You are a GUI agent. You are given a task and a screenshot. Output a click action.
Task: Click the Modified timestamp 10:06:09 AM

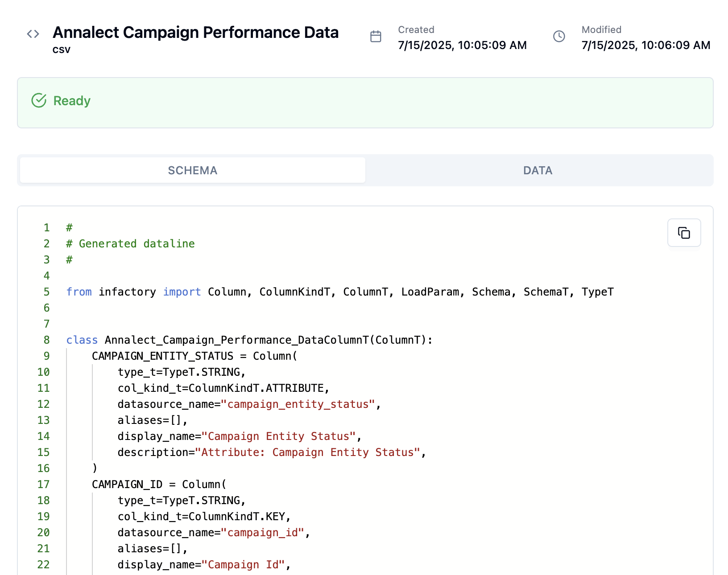(646, 45)
